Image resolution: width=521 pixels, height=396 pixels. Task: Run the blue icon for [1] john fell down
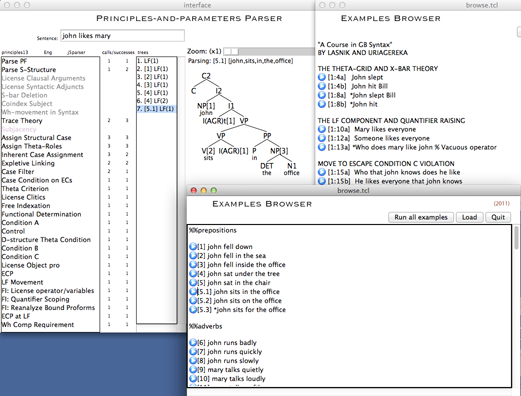coord(193,247)
